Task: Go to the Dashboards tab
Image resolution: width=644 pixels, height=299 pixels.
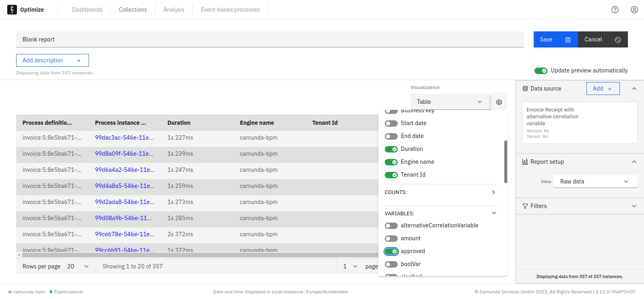Action: pyautogui.click(x=87, y=10)
